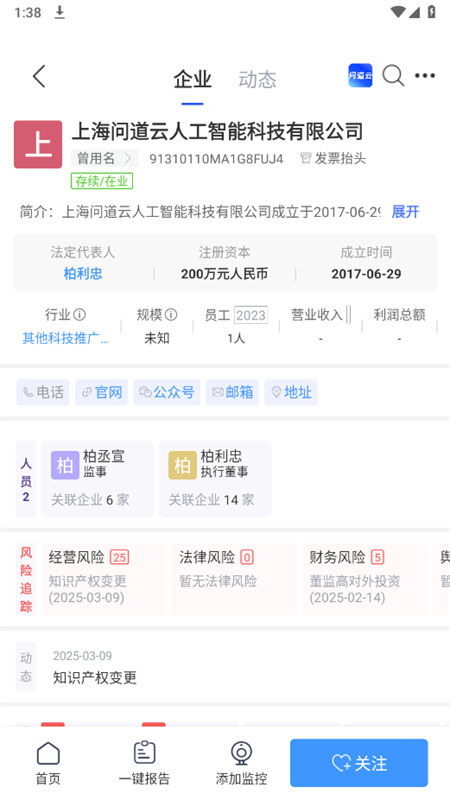The width and height of the screenshot is (450, 800).
Task: Tap the battery icon in status bar
Action: point(432,12)
